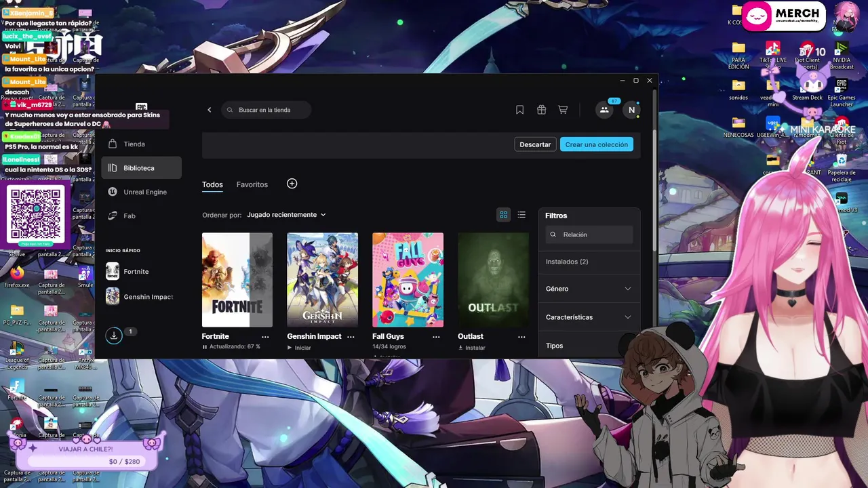
Task: Click the Descartar button
Action: click(x=535, y=144)
